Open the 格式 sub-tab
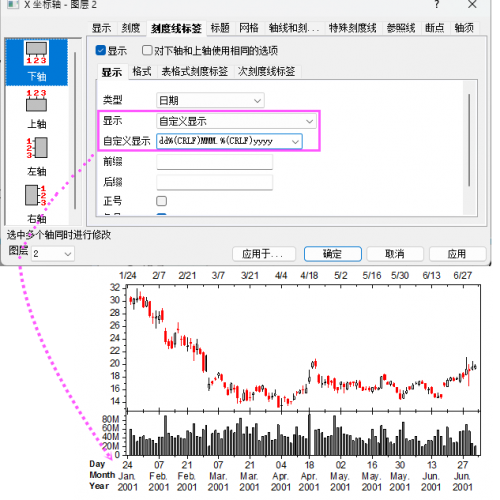The image size is (500, 500). 142,71
